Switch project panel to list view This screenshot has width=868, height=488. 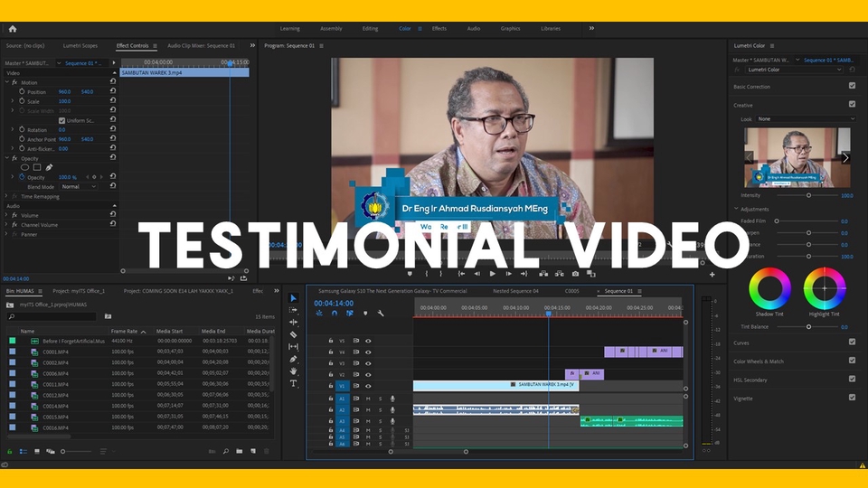[x=24, y=452]
